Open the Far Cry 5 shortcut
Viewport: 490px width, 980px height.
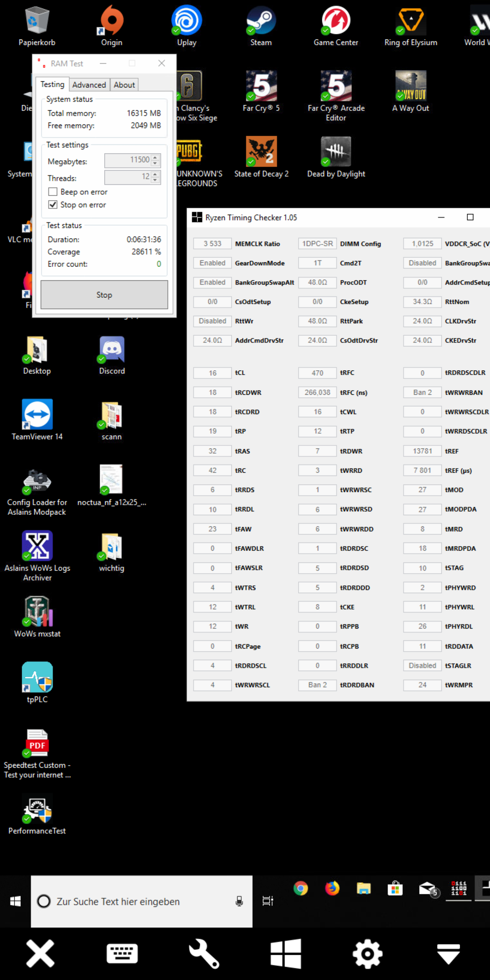click(261, 92)
